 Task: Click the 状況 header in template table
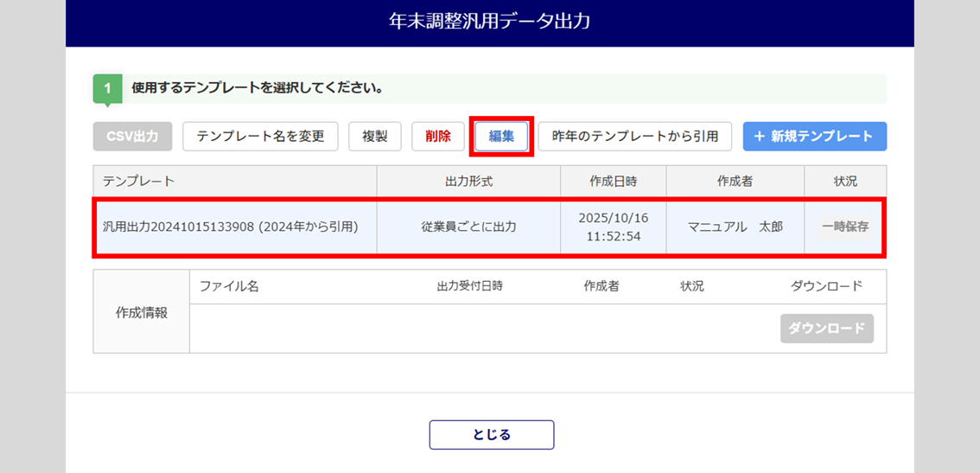pyautogui.click(x=845, y=182)
